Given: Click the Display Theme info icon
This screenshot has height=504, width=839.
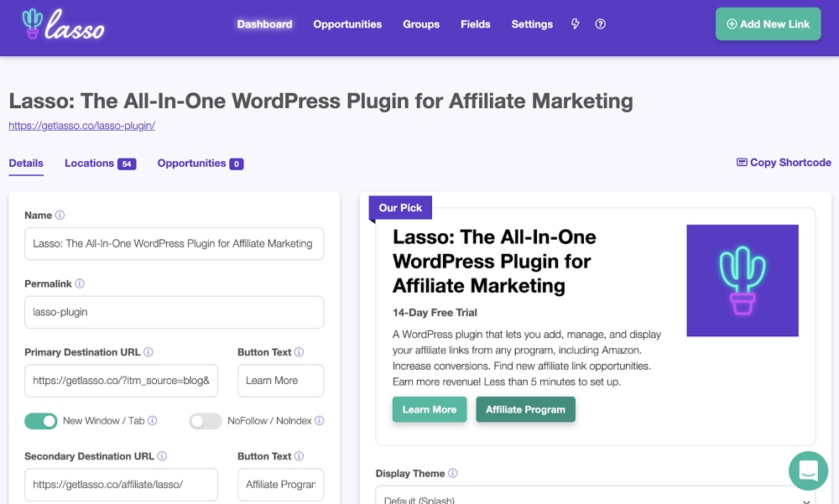Looking at the screenshot, I should click(453, 473).
